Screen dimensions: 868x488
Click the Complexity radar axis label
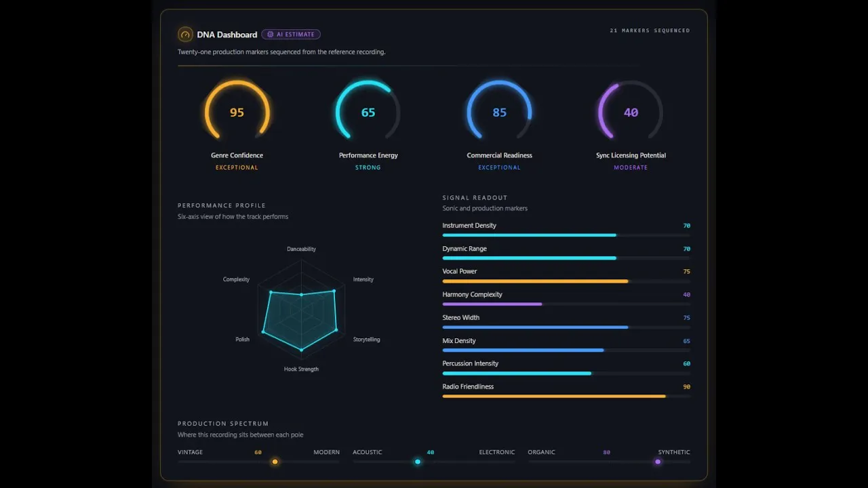click(x=236, y=279)
